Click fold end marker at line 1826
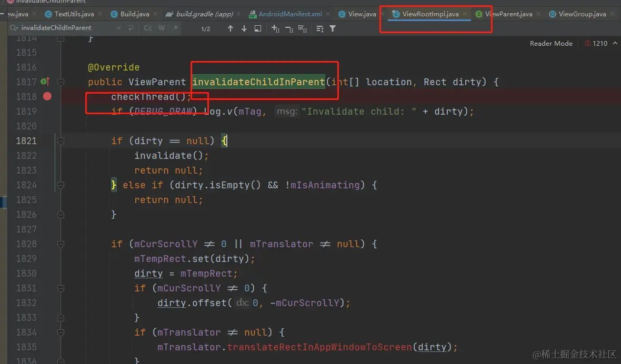 [61, 215]
